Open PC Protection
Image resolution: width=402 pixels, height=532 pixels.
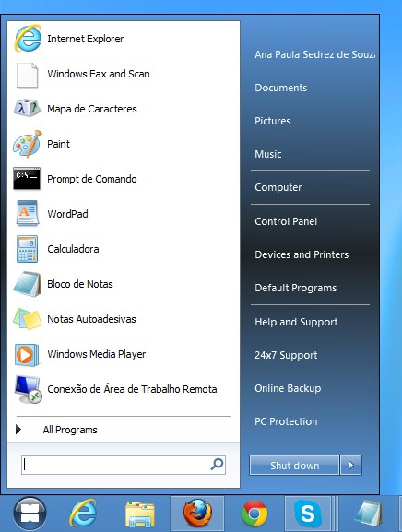(286, 421)
